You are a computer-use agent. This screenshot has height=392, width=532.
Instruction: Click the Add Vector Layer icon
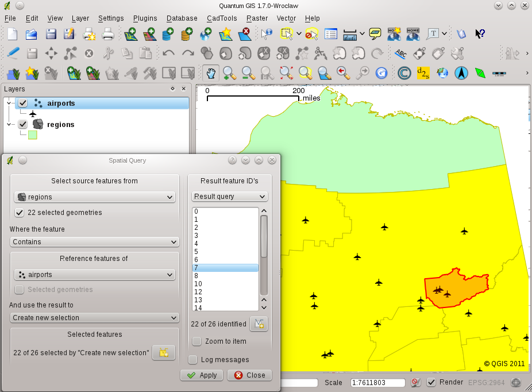130,34
